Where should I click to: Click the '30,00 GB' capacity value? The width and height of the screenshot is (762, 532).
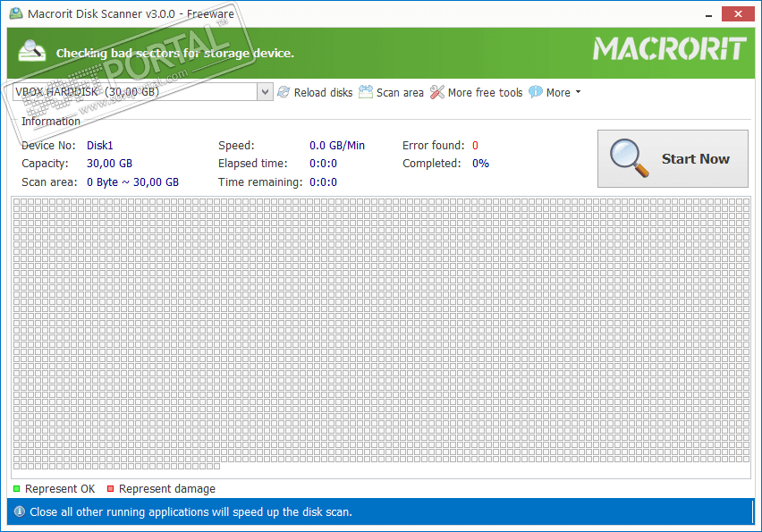coord(109,164)
